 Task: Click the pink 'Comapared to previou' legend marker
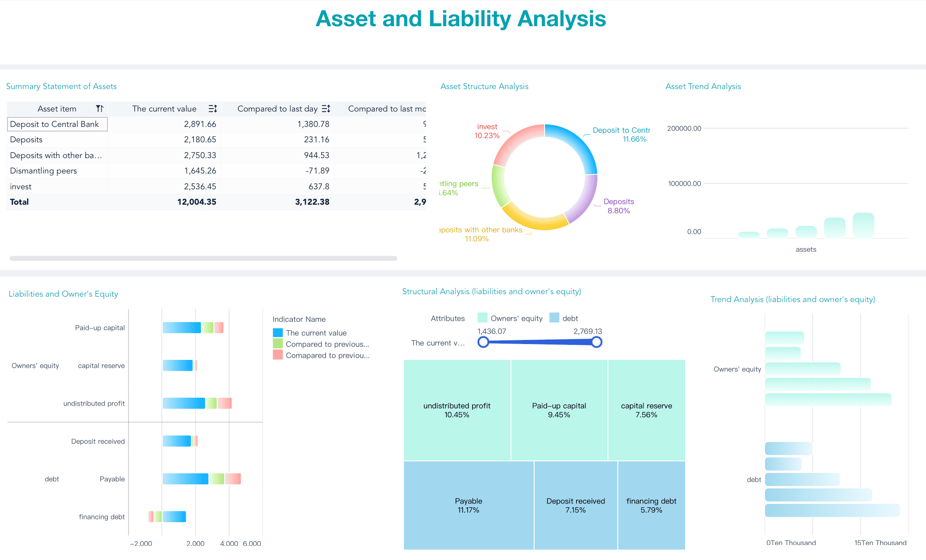(x=277, y=355)
